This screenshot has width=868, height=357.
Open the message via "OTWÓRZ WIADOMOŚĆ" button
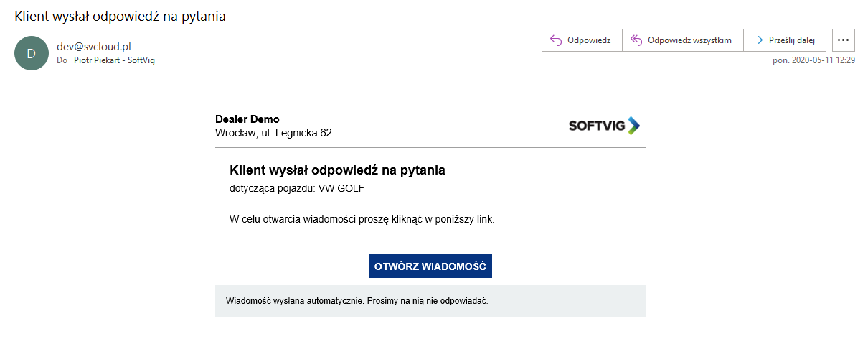tap(430, 266)
